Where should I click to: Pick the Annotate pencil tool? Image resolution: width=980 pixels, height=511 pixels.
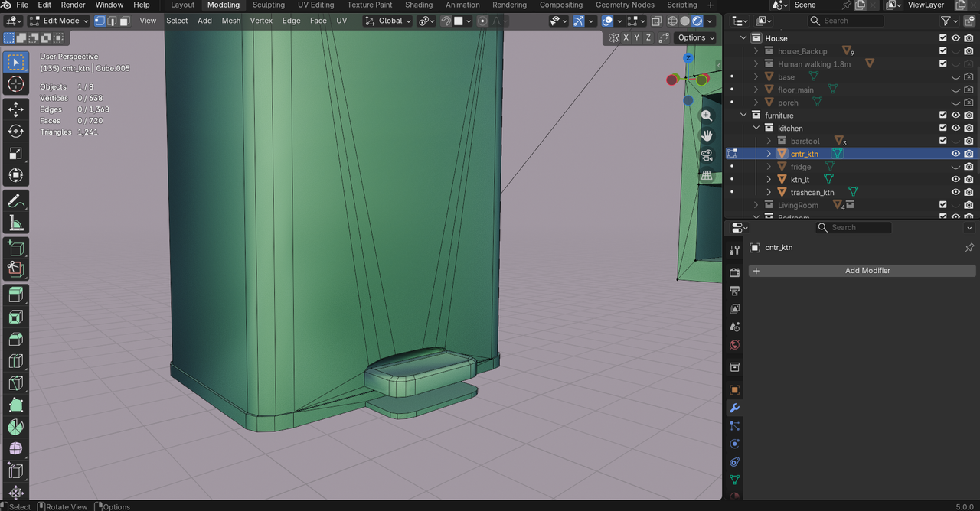click(15, 201)
